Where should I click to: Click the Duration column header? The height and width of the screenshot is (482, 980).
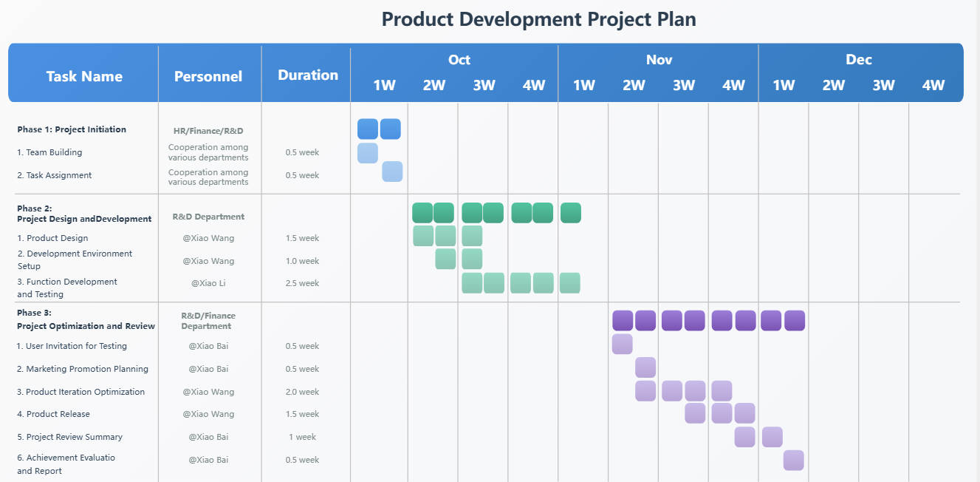308,75
